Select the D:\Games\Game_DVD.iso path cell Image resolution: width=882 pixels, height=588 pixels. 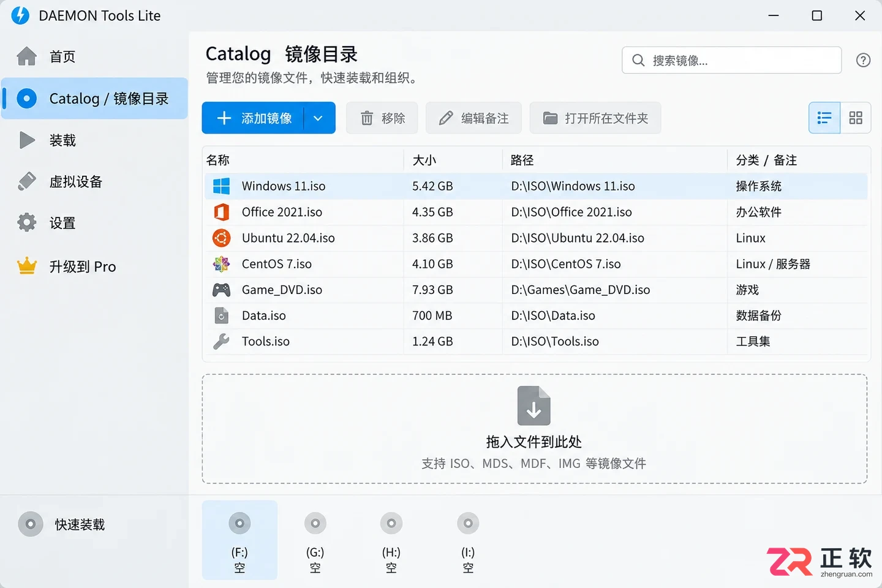[x=581, y=290]
